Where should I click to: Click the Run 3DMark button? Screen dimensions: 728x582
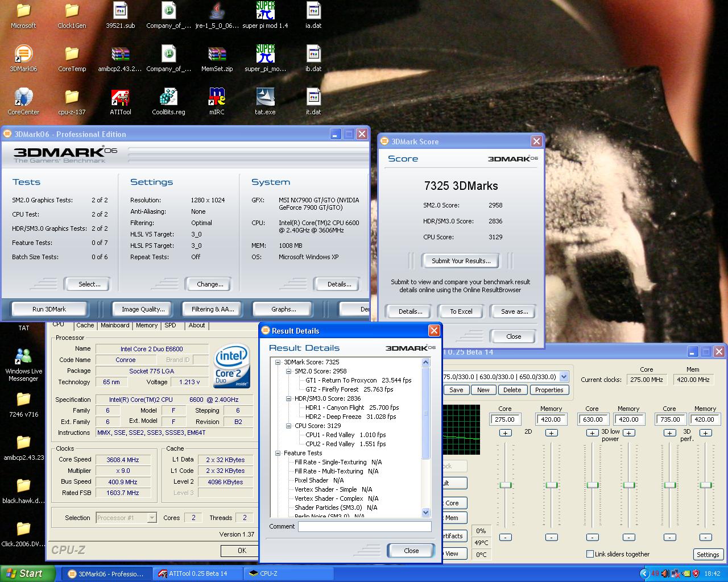pyautogui.click(x=49, y=309)
